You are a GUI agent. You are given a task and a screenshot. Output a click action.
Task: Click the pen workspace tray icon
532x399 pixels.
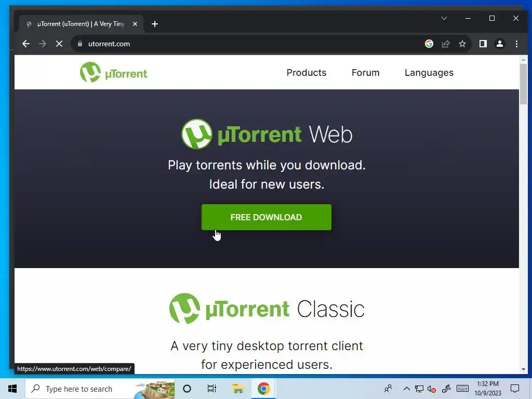click(446, 389)
